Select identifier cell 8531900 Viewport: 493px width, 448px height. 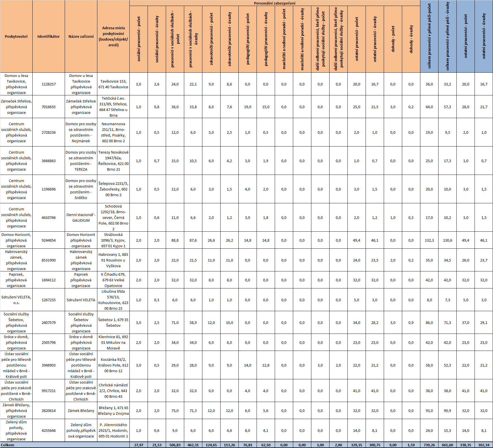pos(49,260)
